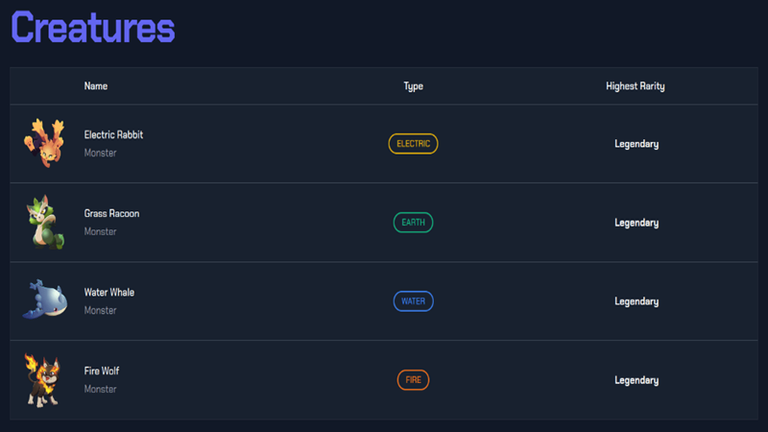
Task: Click Legendary rarity in Grass Racoon row
Action: pos(636,223)
